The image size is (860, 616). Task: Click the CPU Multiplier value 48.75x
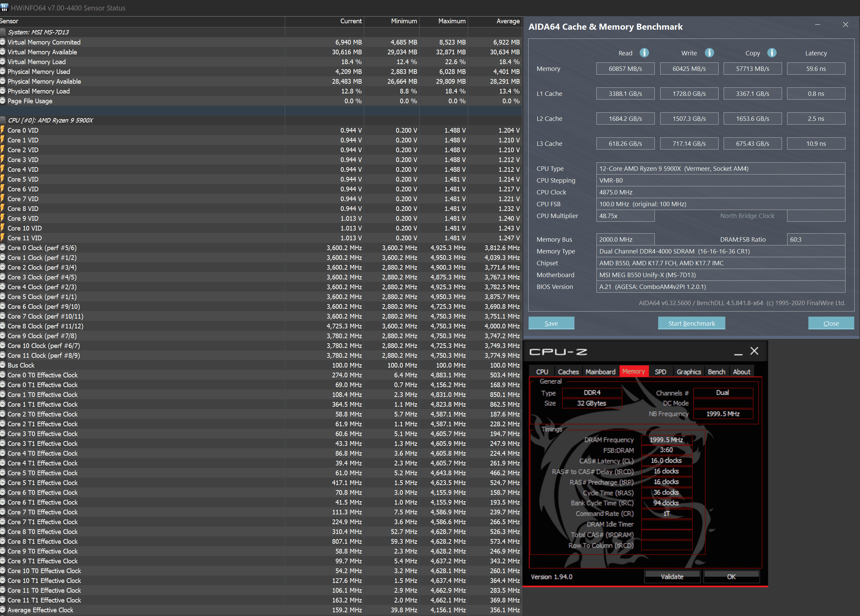[x=625, y=216]
